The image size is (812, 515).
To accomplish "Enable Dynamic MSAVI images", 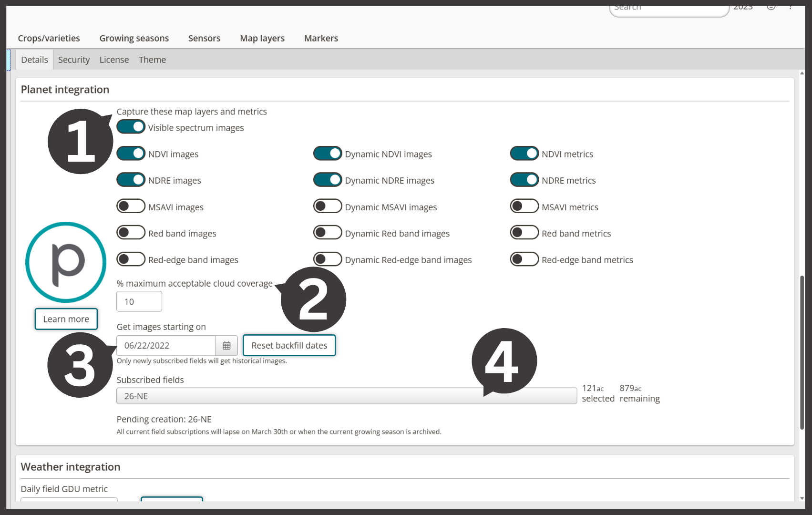I will 328,206.
